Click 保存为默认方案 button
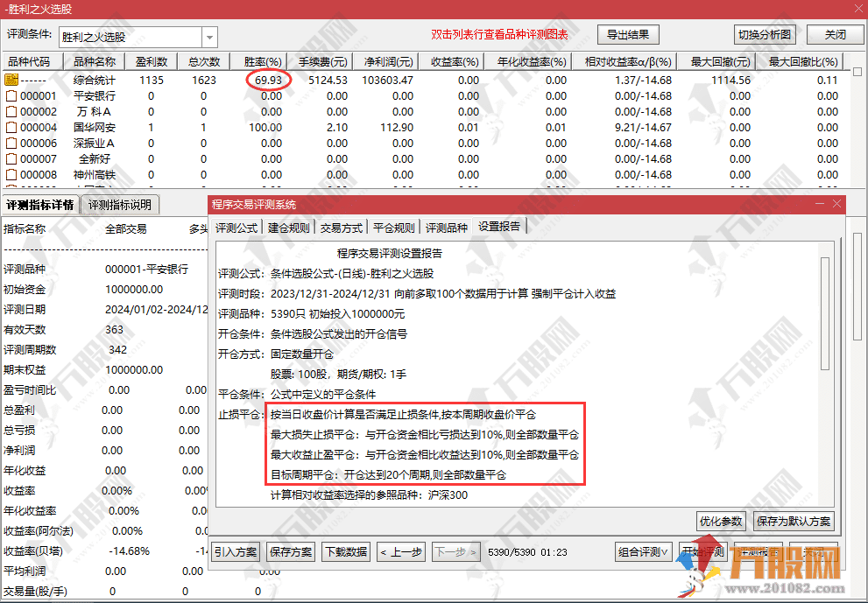The height and width of the screenshot is (603, 868). [792, 521]
